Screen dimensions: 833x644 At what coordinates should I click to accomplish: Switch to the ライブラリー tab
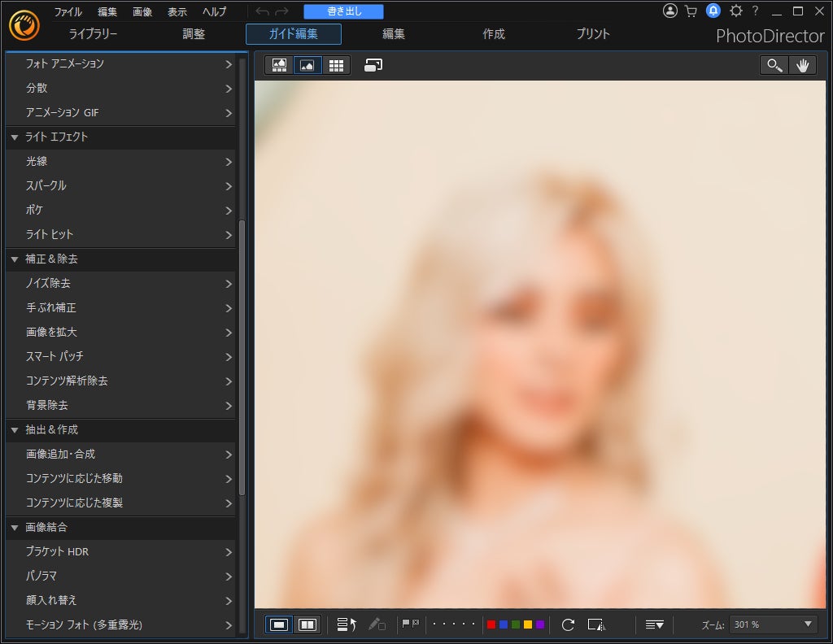[x=93, y=34]
